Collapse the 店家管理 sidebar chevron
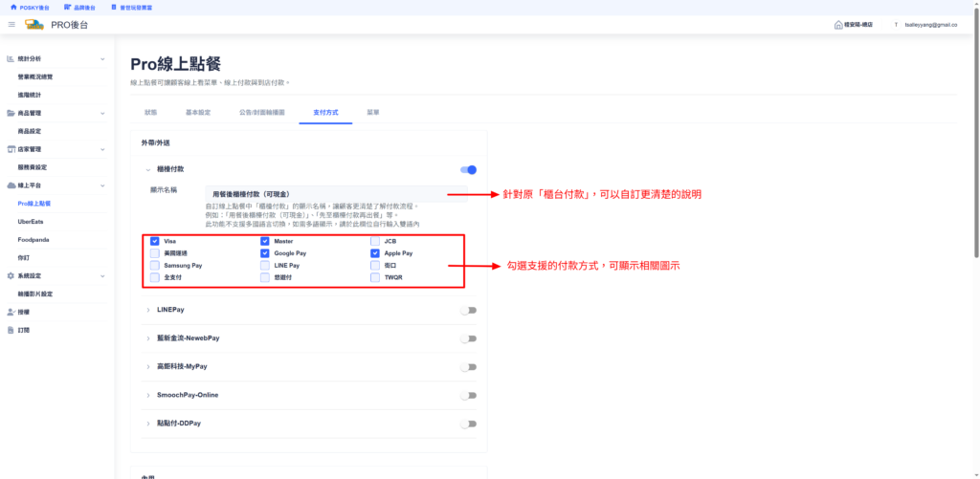980x479 pixels. coord(102,149)
